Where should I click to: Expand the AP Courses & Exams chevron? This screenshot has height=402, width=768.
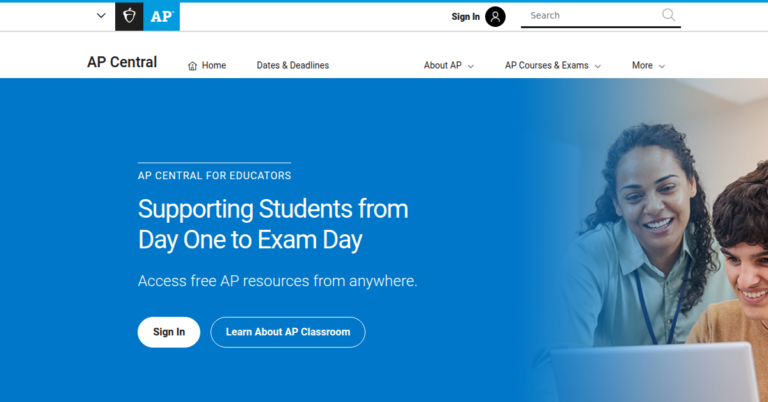tap(598, 66)
